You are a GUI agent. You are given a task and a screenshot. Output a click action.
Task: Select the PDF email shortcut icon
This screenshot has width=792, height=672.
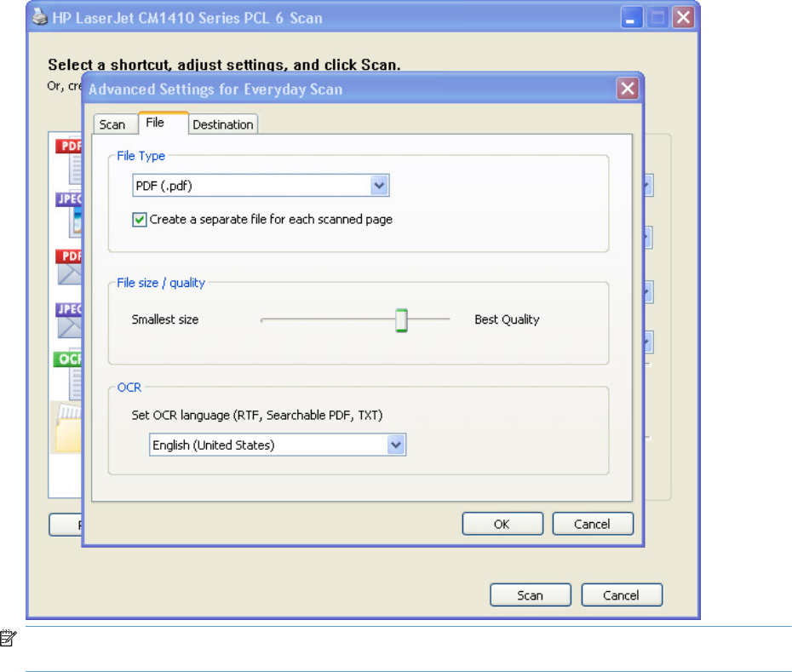69,267
